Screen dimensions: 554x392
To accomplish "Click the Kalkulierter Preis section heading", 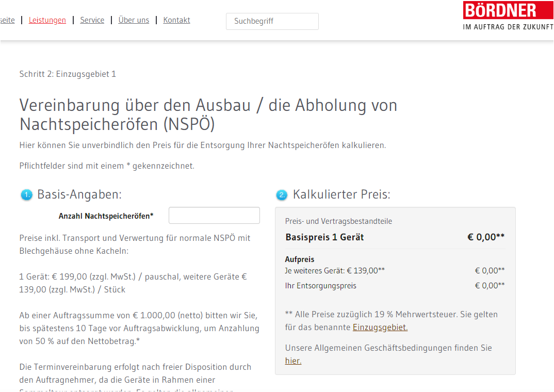I will tap(341, 194).
